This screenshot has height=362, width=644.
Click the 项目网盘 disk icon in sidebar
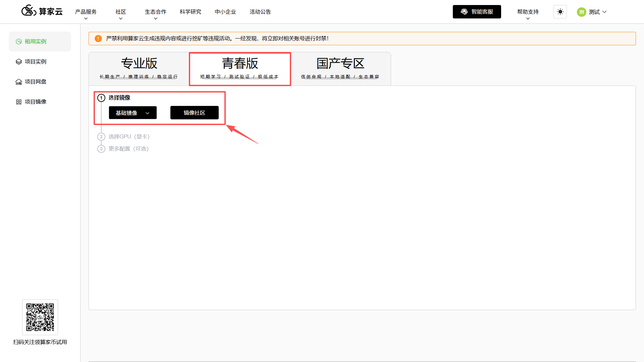[x=19, y=82]
